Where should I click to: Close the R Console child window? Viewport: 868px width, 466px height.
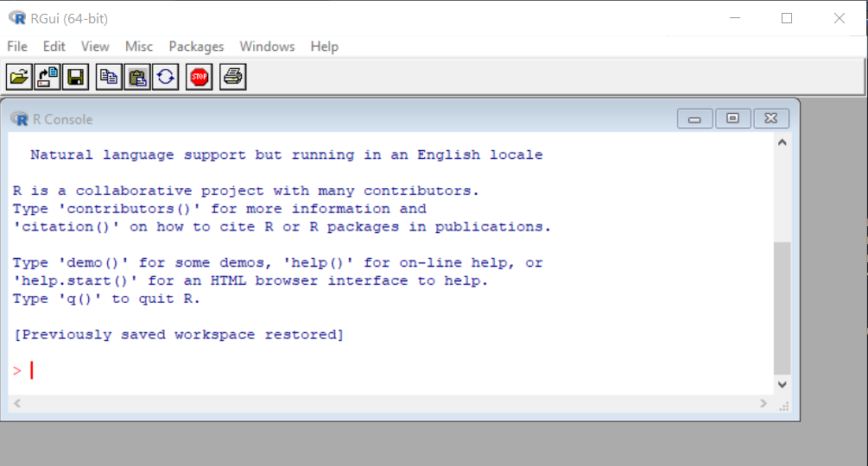click(x=771, y=119)
